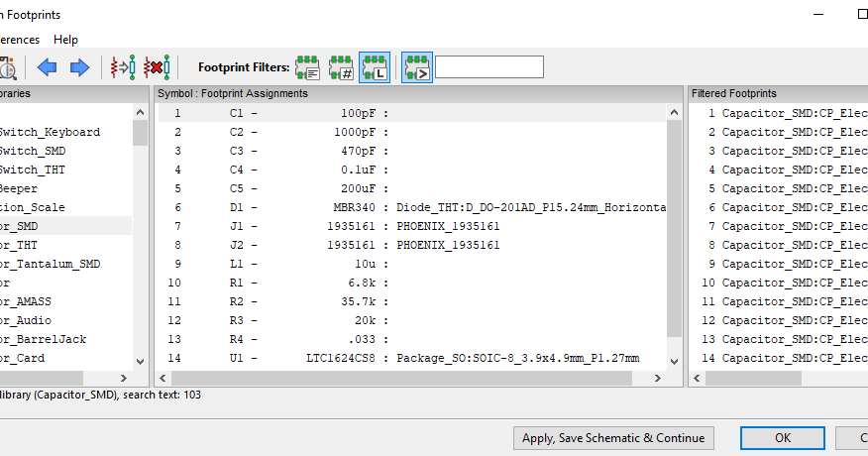Viewport: 868px width, 456px height.
Task: Select row R1 6.8k
Action: (412, 283)
